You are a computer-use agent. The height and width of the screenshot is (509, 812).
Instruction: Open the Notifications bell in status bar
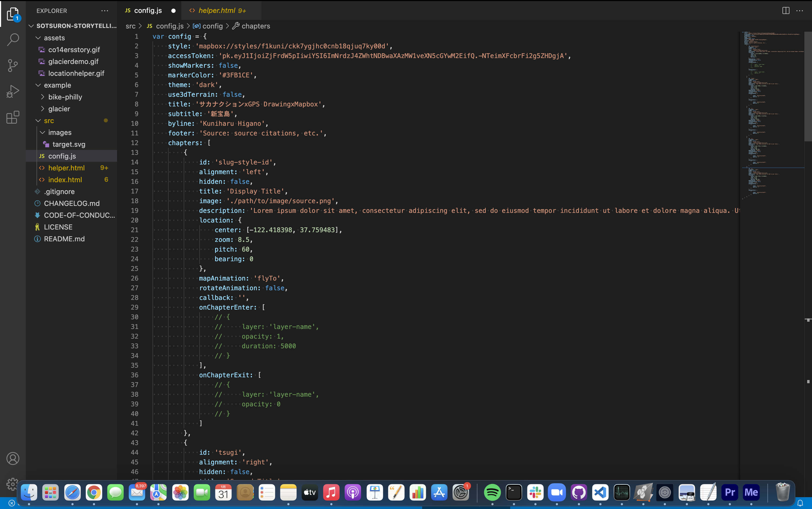(x=800, y=503)
